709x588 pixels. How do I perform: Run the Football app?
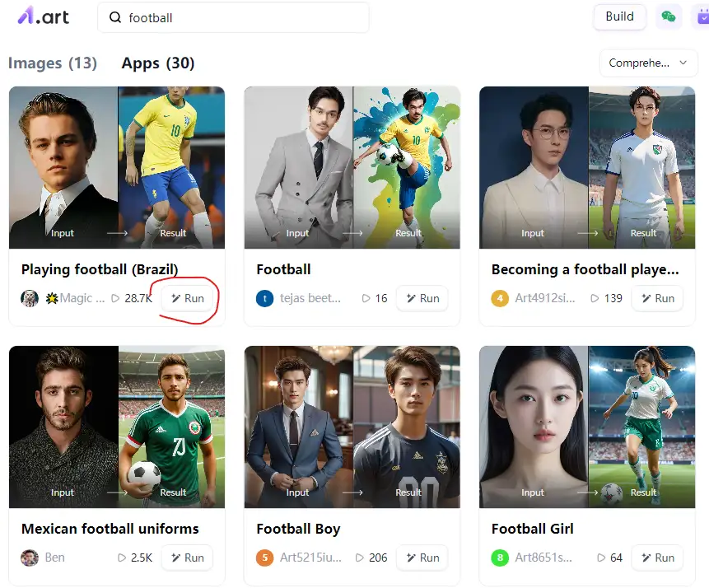tap(422, 298)
